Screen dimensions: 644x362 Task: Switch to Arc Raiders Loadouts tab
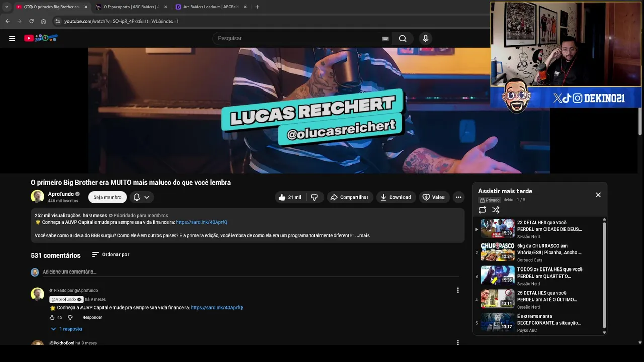(x=211, y=7)
